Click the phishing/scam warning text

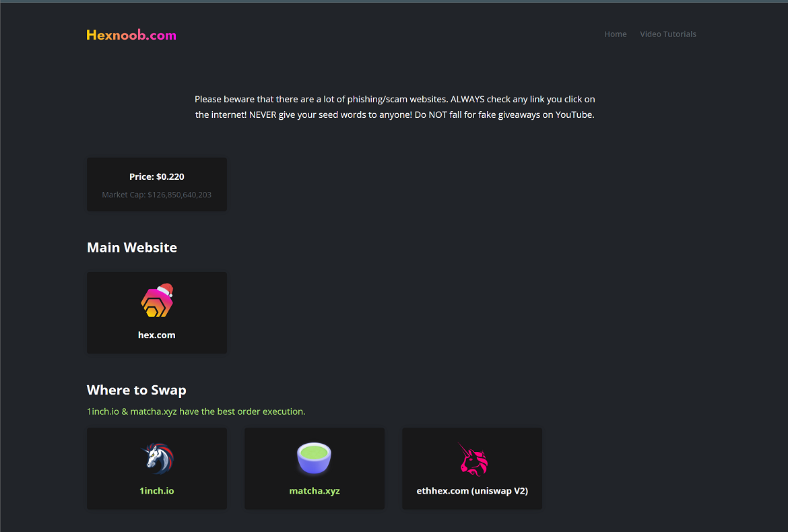[x=395, y=107]
